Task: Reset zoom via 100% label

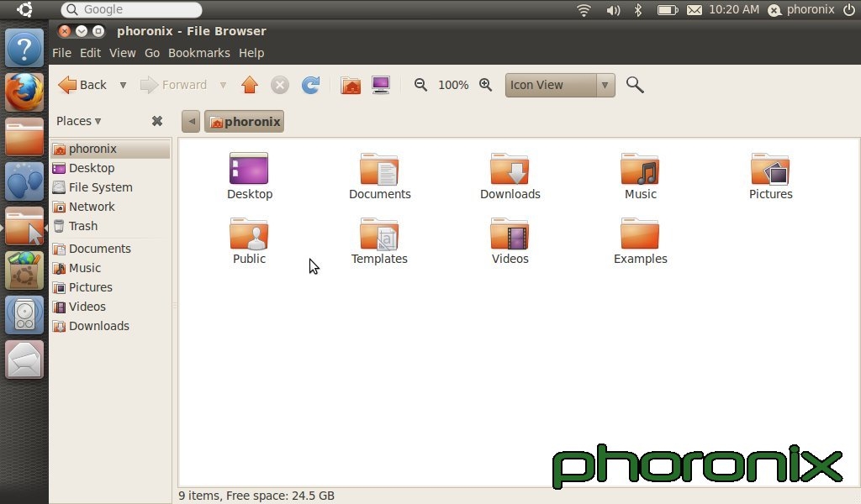Action: [x=453, y=85]
